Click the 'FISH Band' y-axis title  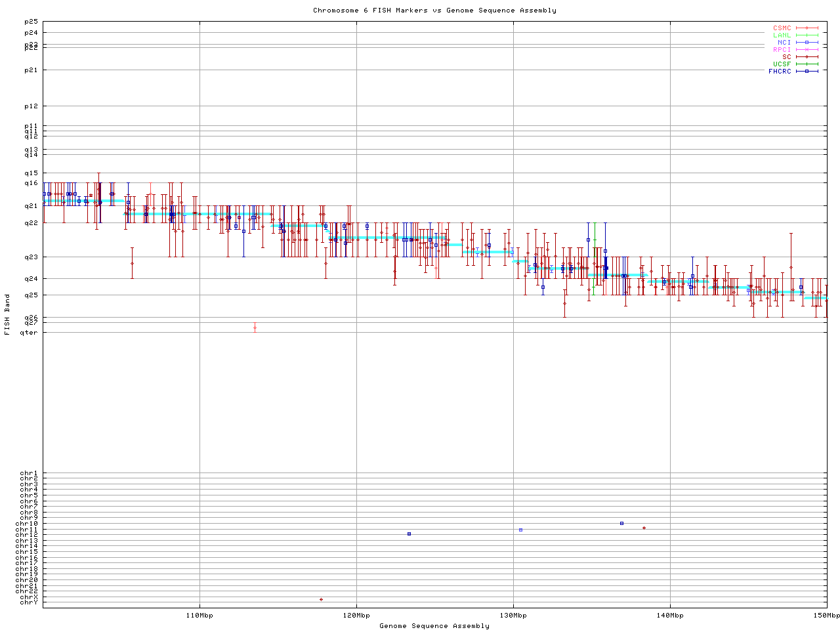tap(7, 314)
